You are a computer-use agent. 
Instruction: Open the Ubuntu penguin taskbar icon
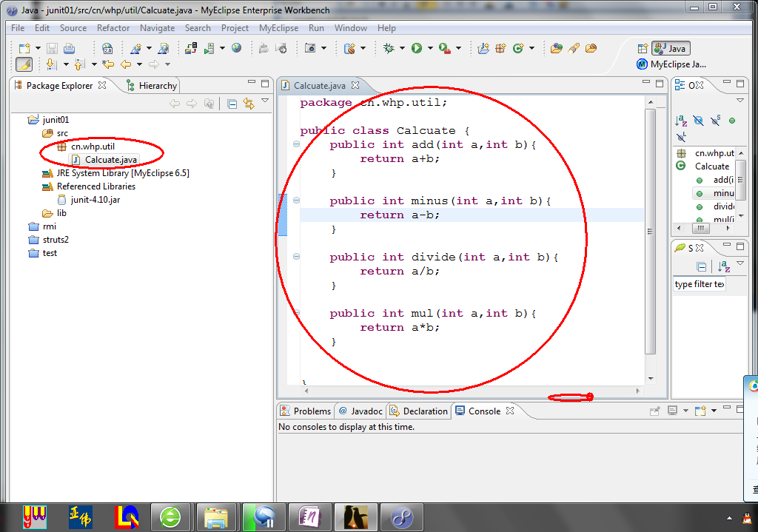click(x=356, y=517)
